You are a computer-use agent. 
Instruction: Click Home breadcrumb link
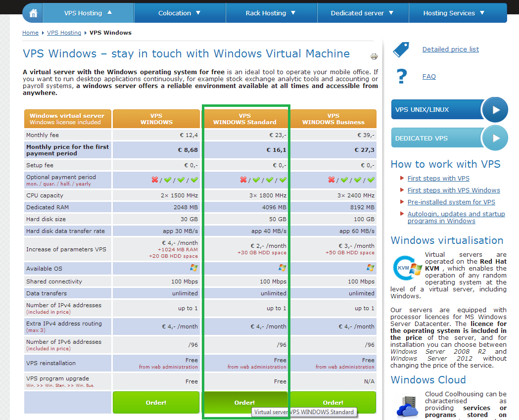coord(30,33)
